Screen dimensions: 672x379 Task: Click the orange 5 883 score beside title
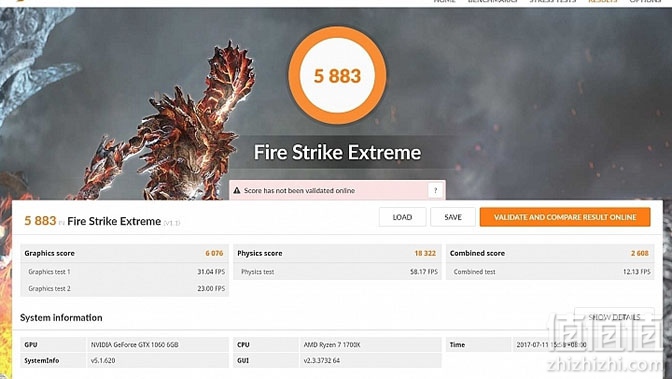coord(40,221)
